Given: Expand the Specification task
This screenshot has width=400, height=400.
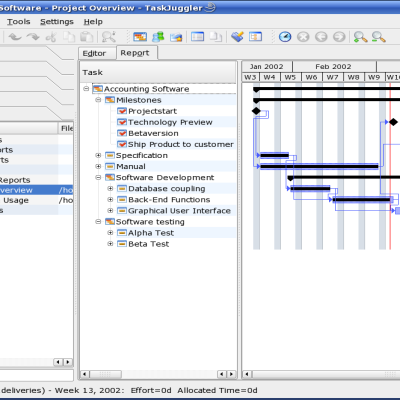Looking at the screenshot, I should click(98, 155).
